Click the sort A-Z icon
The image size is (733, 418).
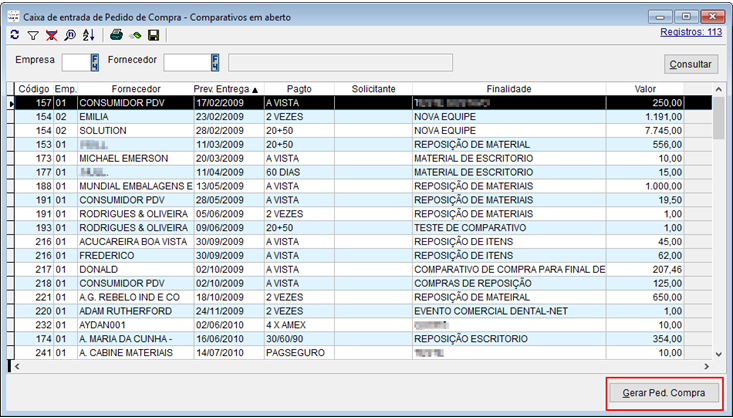[x=87, y=35]
